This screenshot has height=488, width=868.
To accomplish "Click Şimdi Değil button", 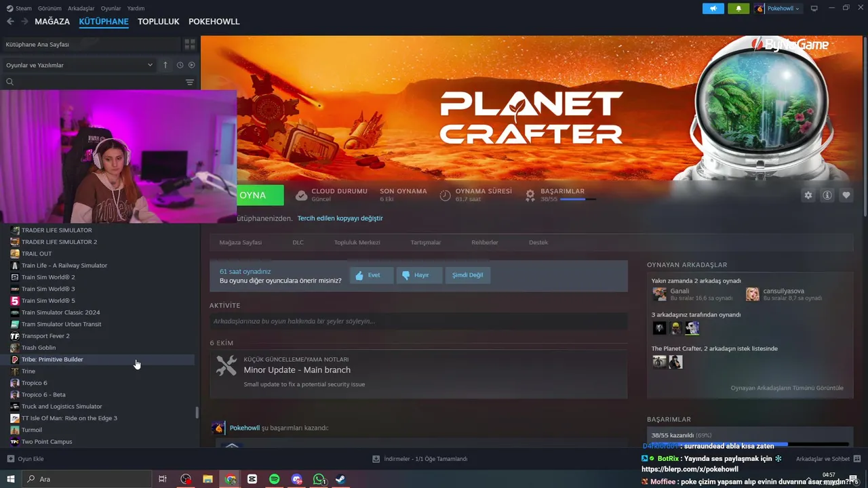I will 468,275.
